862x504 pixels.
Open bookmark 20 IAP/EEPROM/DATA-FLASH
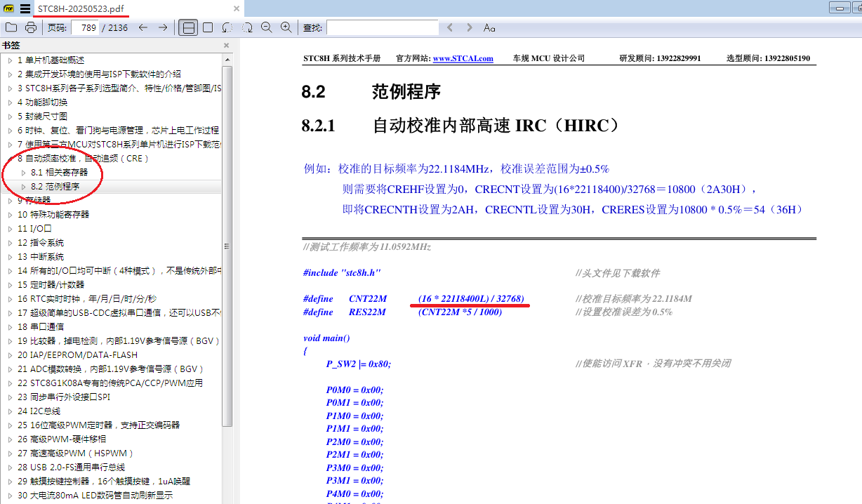point(78,354)
